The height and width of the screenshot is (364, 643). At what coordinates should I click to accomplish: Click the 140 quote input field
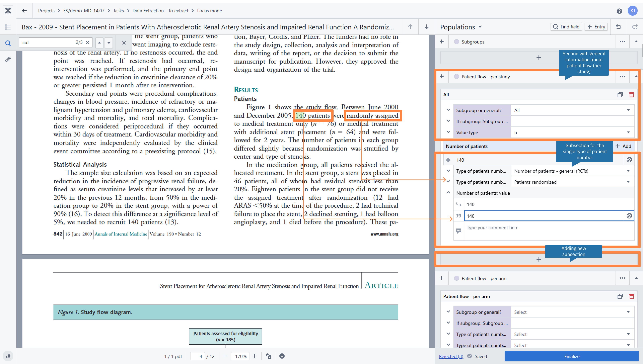544,216
